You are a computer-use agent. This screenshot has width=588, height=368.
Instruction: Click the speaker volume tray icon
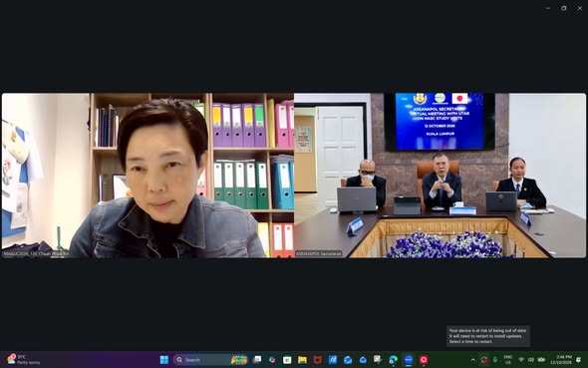[531, 360]
